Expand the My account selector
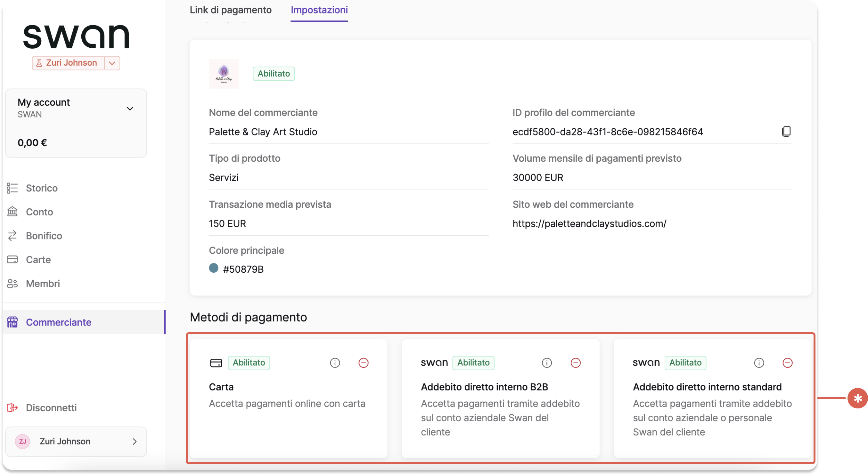Viewport: 868px width, 475px height. coord(76,109)
